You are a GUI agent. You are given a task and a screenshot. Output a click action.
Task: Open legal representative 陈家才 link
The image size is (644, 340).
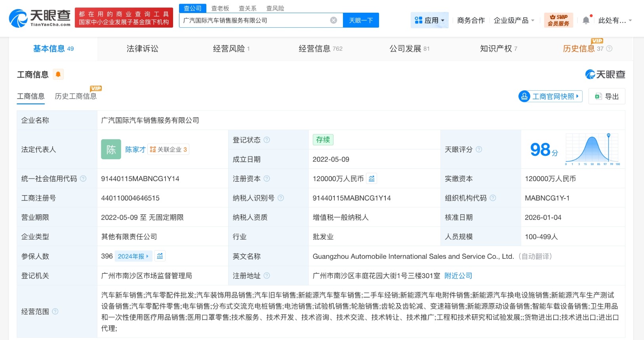click(x=135, y=149)
